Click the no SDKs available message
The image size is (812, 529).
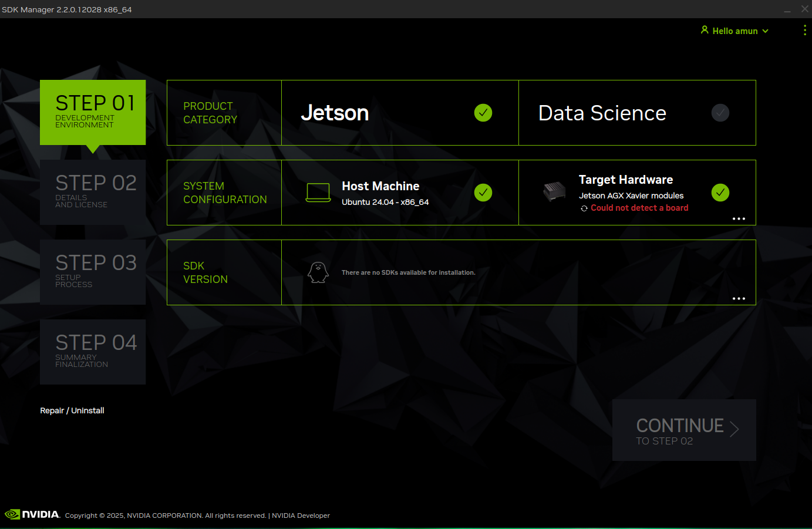click(409, 272)
